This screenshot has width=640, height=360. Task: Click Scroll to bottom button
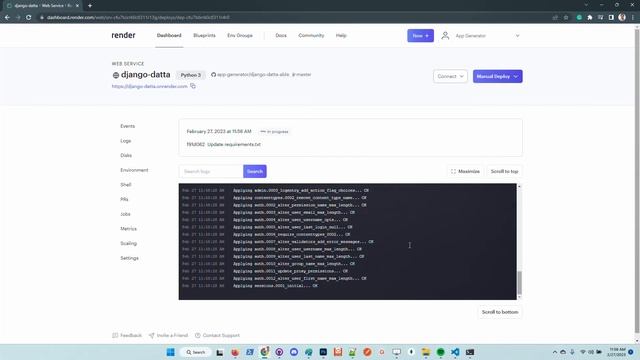coord(500,312)
